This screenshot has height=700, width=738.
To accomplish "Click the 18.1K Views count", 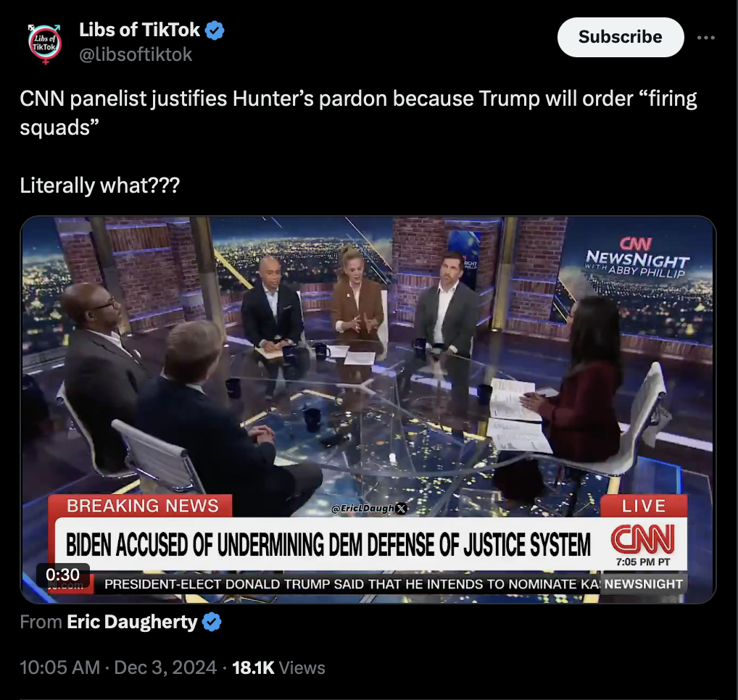I will click(x=278, y=667).
